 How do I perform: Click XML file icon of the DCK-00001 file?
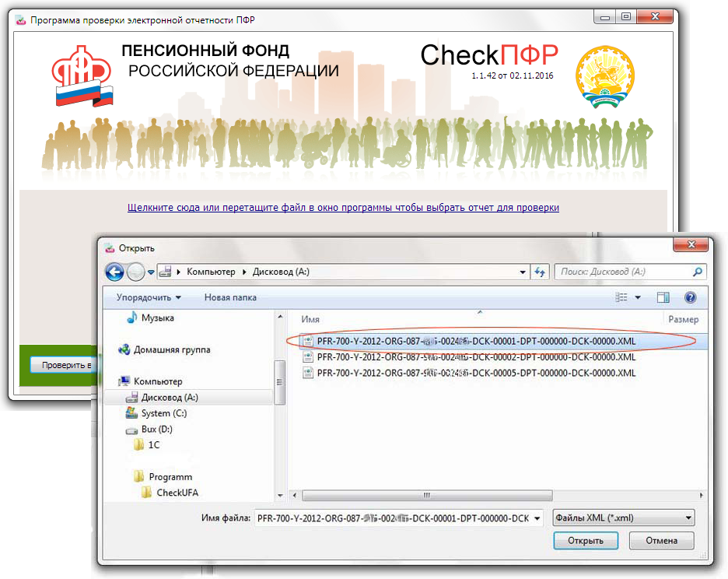coord(308,341)
